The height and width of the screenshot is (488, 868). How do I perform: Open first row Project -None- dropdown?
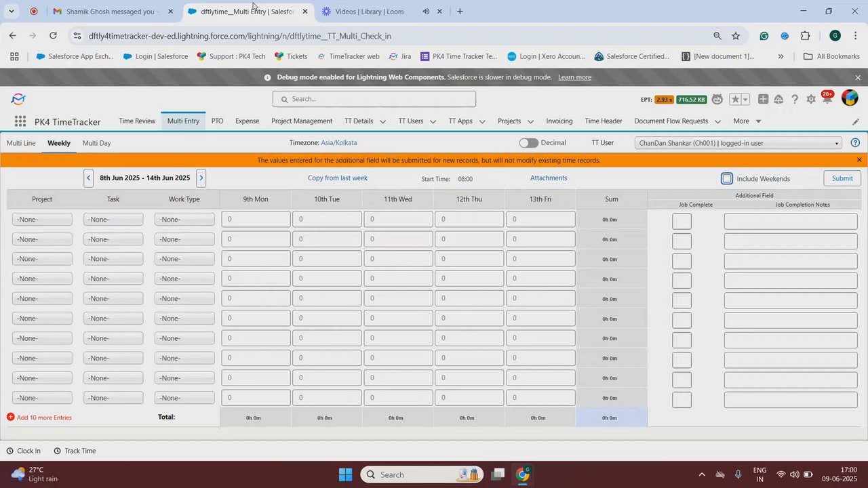pyautogui.click(x=42, y=220)
